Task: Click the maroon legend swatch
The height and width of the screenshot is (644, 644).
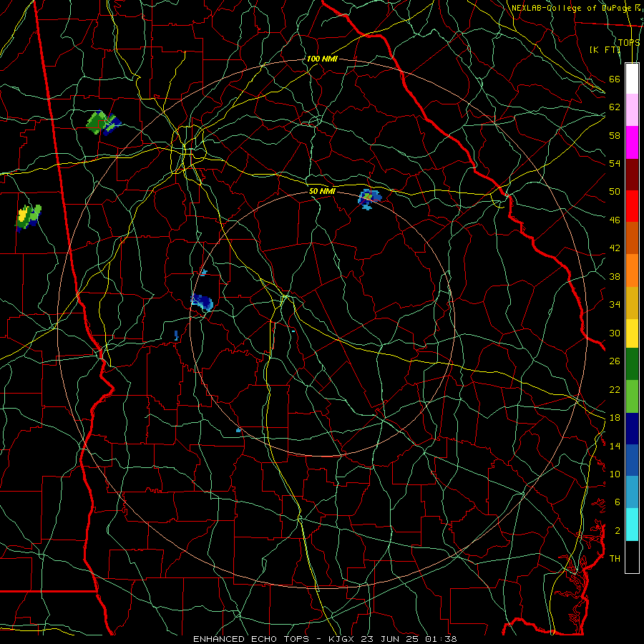Action: 632,174
